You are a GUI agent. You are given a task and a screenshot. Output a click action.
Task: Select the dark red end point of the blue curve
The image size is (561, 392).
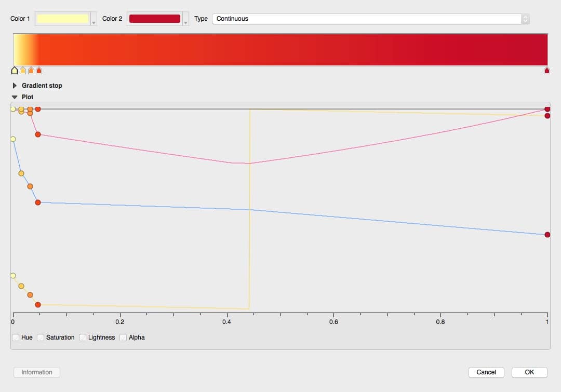point(547,235)
